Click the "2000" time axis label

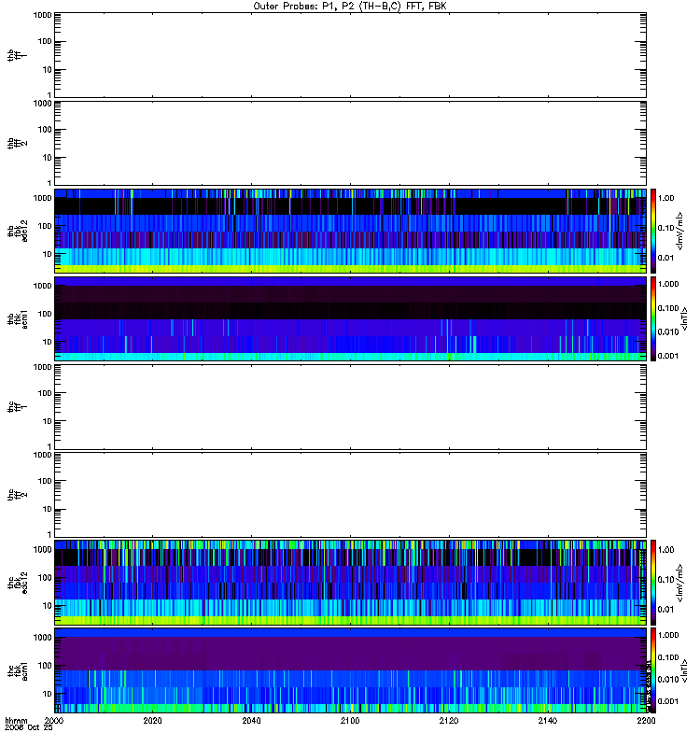coord(54,720)
